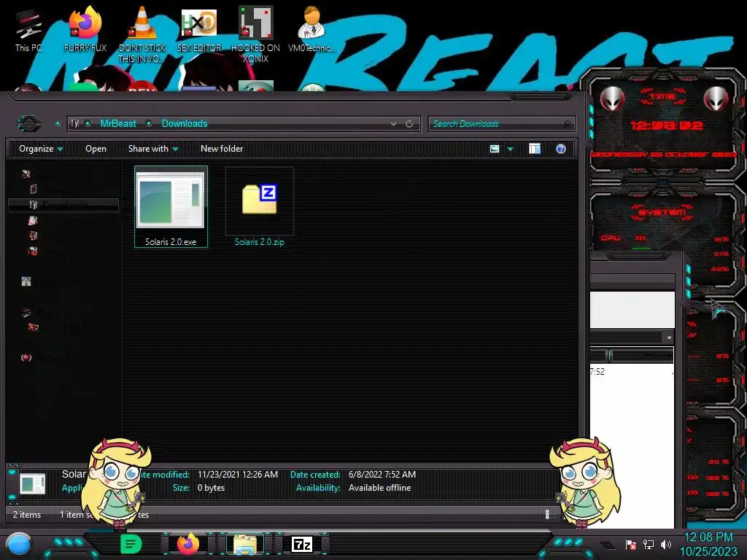
Task: Click the Change your view icon
Action: [495, 149]
